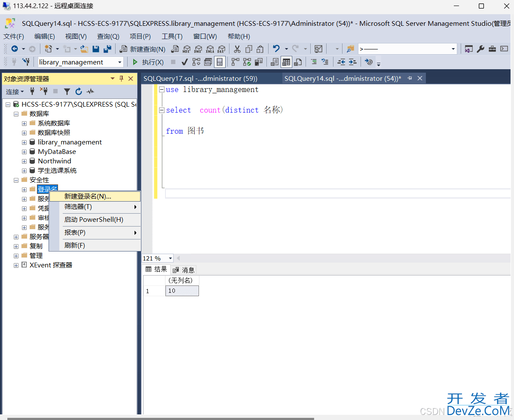The width and height of the screenshot is (514, 420).
Task: Cut selection with the scissors icon
Action: tap(237, 49)
